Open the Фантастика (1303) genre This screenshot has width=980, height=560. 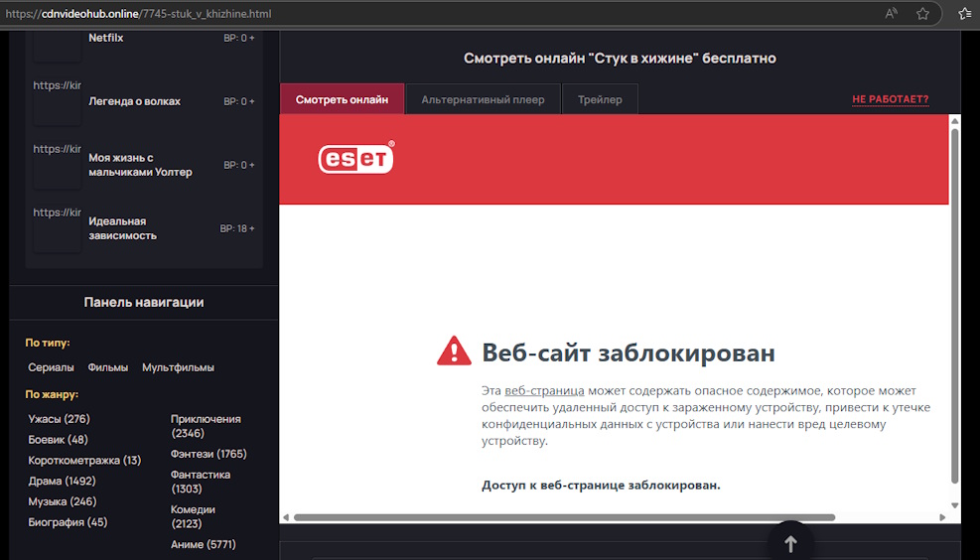click(x=201, y=482)
